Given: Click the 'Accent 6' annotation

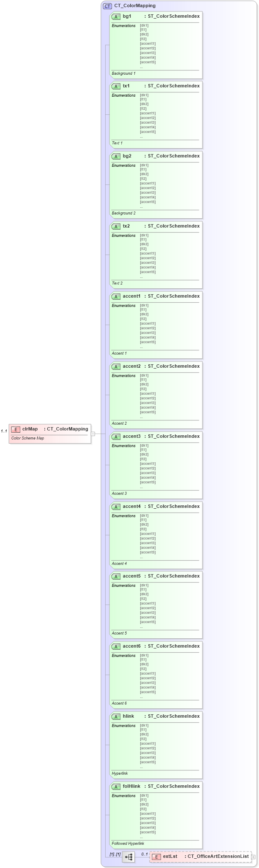Looking at the screenshot, I should [x=119, y=703].
